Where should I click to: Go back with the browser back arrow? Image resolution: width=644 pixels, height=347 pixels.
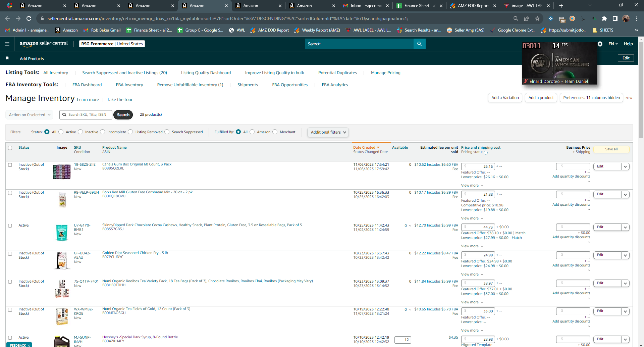coord(7,18)
